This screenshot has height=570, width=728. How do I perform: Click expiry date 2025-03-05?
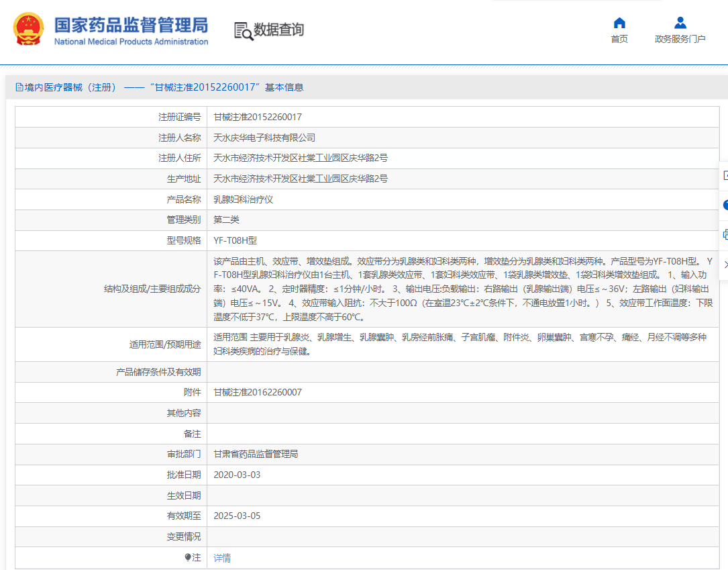click(237, 516)
